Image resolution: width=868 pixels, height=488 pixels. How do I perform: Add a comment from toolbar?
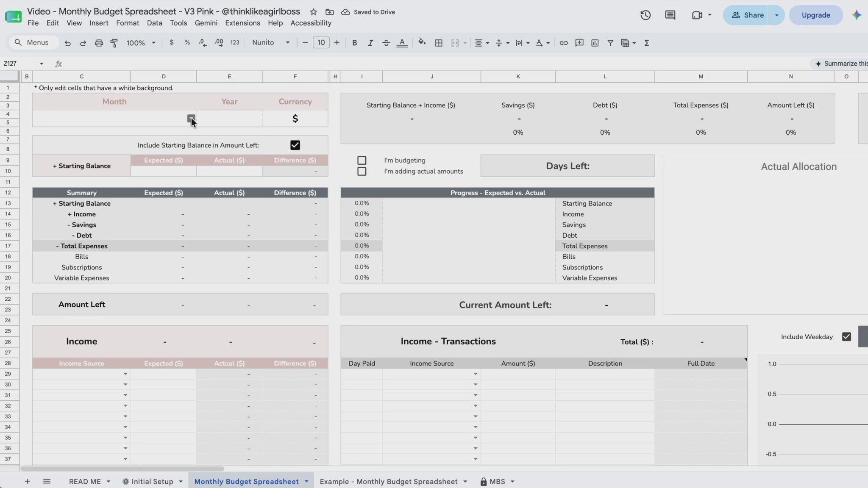click(x=579, y=43)
